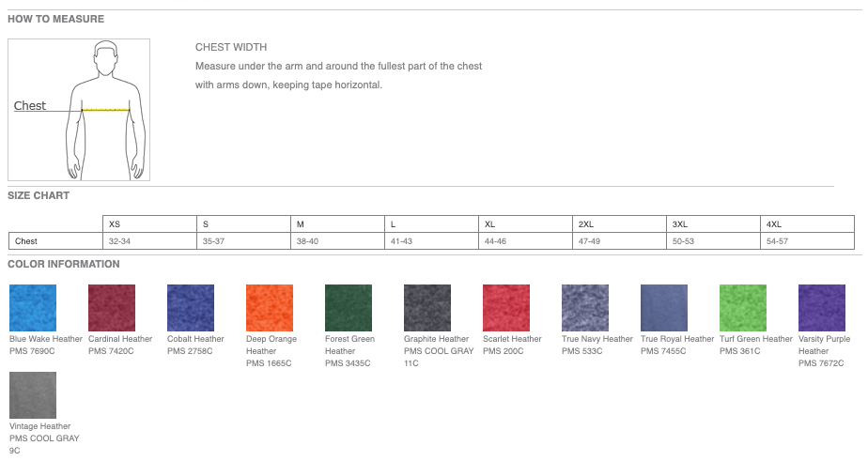The width and height of the screenshot is (868, 461).
Task: Click the HOW TO MEASURE heading
Action: (x=56, y=19)
